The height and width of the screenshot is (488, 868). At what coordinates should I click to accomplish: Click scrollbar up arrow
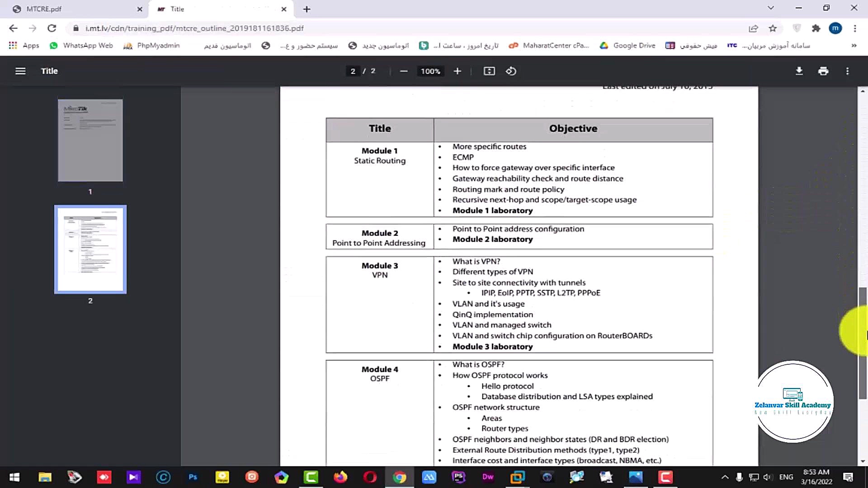pyautogui.click(x=863, y=91)
